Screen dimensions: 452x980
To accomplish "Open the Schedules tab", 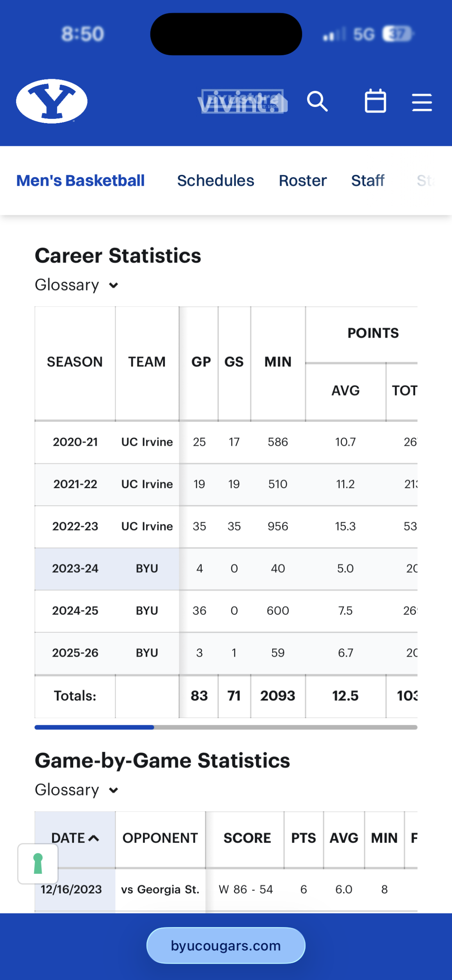I will coord(215,181).
